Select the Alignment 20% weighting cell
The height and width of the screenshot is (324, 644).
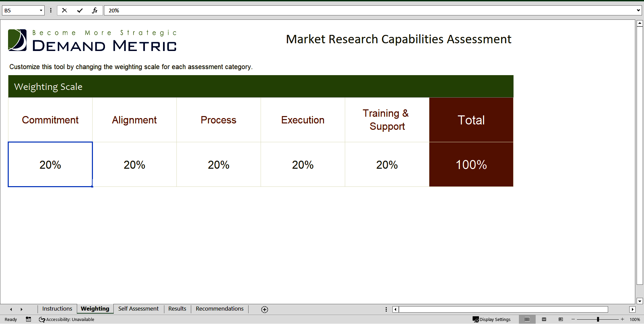coord(134,164)
